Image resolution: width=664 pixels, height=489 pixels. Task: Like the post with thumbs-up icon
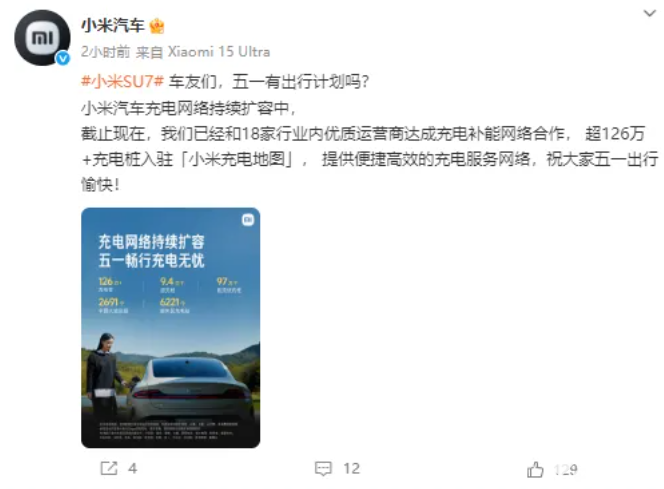click(x=535, y=469)
